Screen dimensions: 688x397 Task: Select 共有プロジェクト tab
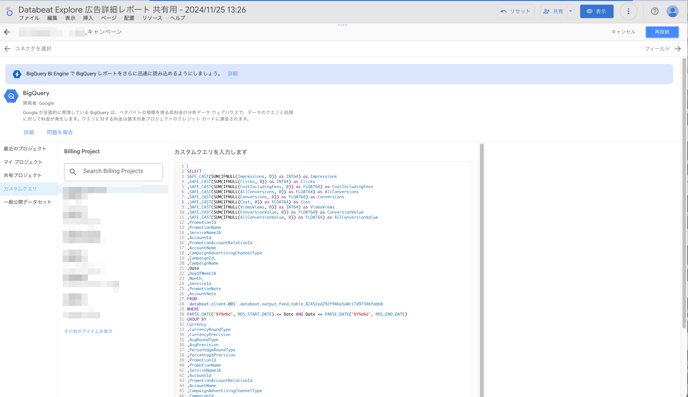click(23, 175)
